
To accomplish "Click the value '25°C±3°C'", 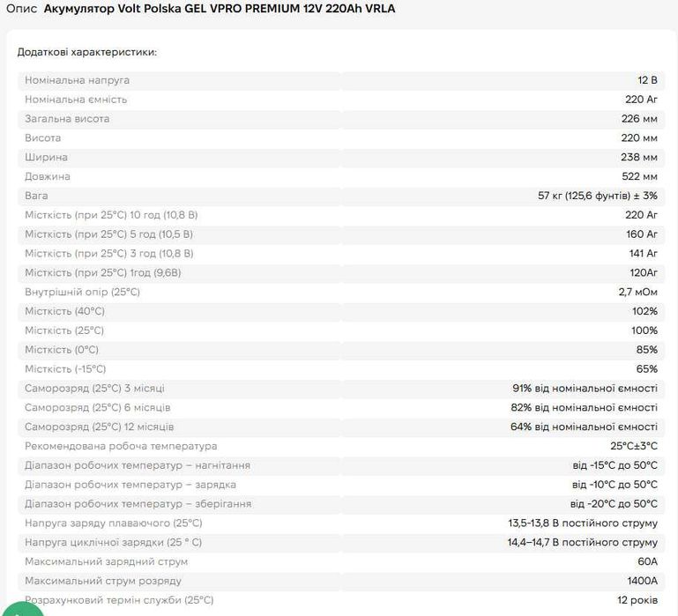I will [634, 446].
